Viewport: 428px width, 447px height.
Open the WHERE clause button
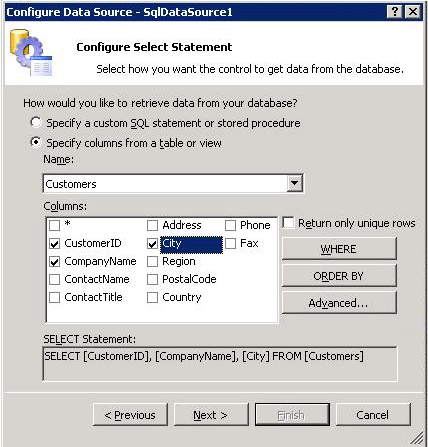[339, 249]
